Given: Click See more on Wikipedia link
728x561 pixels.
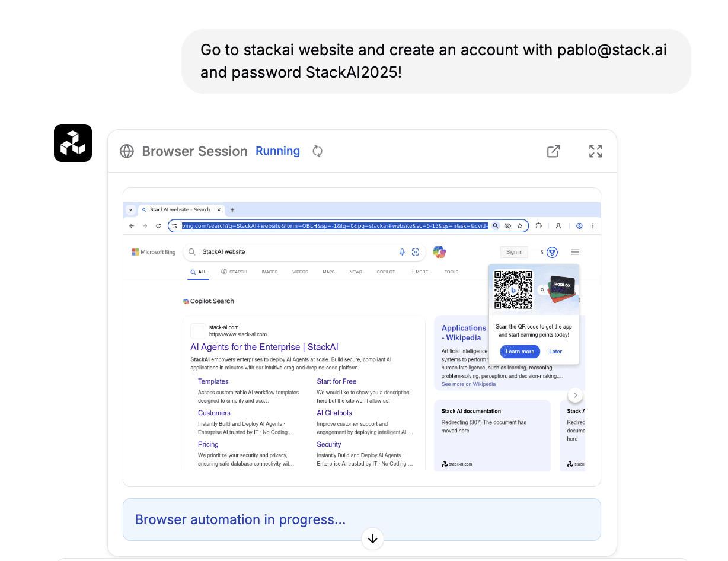Looking at the screenshot, I should (468, 384).
